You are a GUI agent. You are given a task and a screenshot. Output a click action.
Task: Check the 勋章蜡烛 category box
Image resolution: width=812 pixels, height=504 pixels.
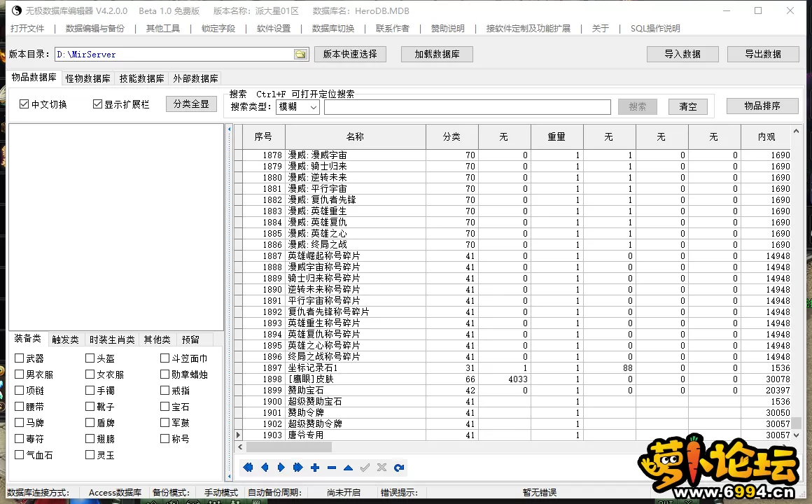coord(164,374)
